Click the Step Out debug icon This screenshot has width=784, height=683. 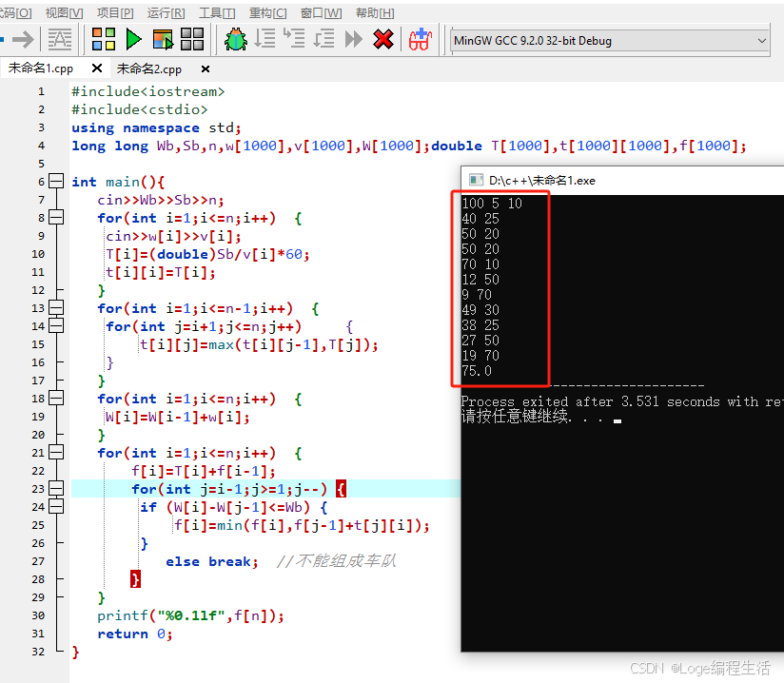coord(323,38)
